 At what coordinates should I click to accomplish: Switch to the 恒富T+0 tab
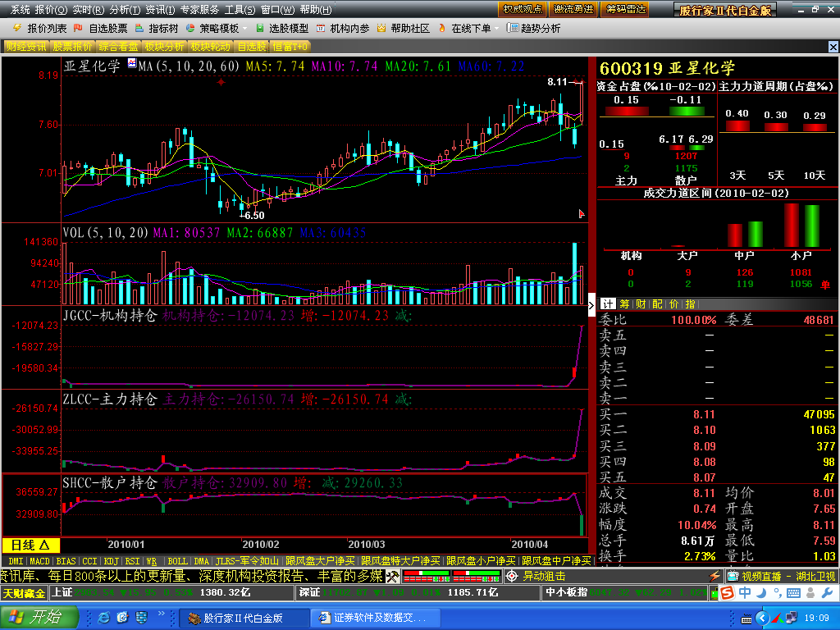pyautogui.click(x=291, y=47)
